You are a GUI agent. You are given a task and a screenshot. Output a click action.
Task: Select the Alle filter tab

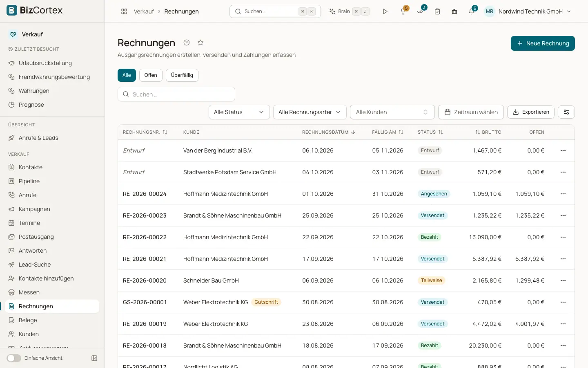click(127, 75)
